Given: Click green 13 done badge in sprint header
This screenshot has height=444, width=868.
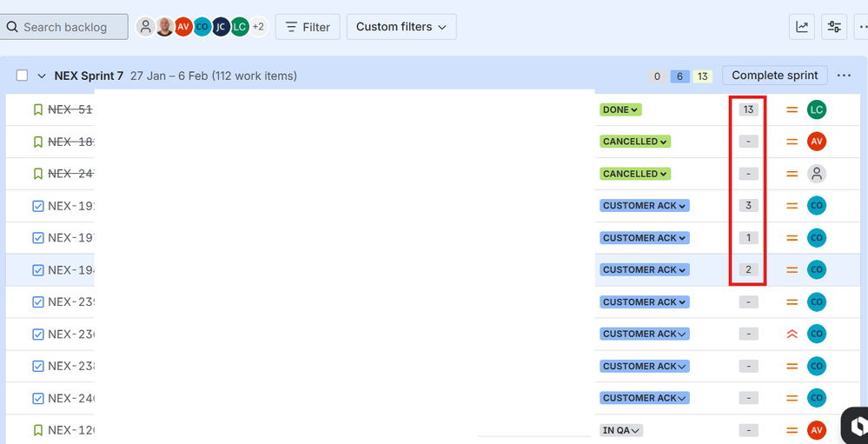Looking at the screenshot, I should coord(703,76).
